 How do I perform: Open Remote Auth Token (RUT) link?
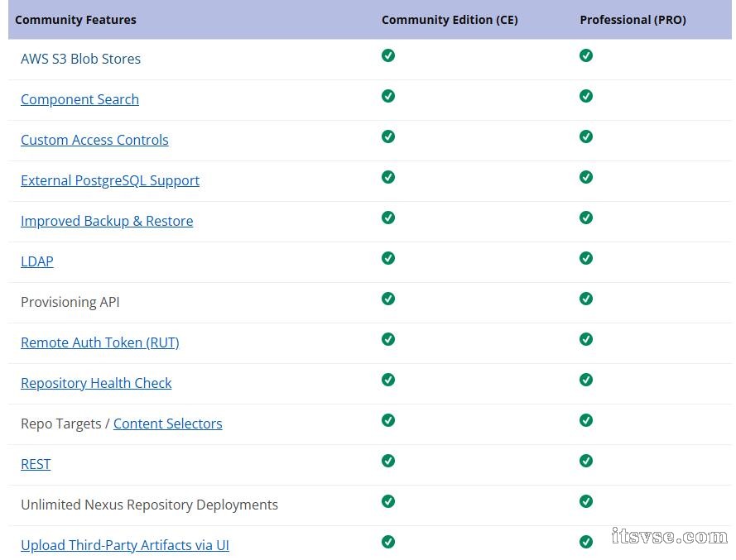[x=100, y=342]
